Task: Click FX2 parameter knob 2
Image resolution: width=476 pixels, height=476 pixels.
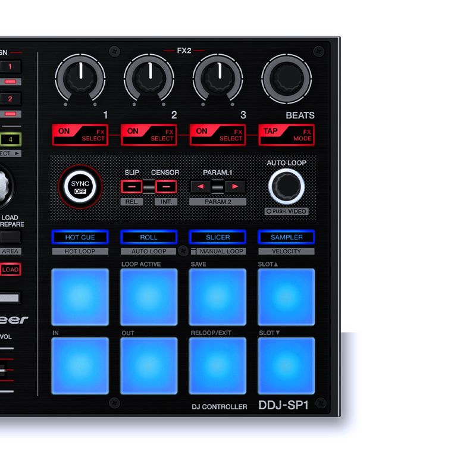Action: (149, 79)
